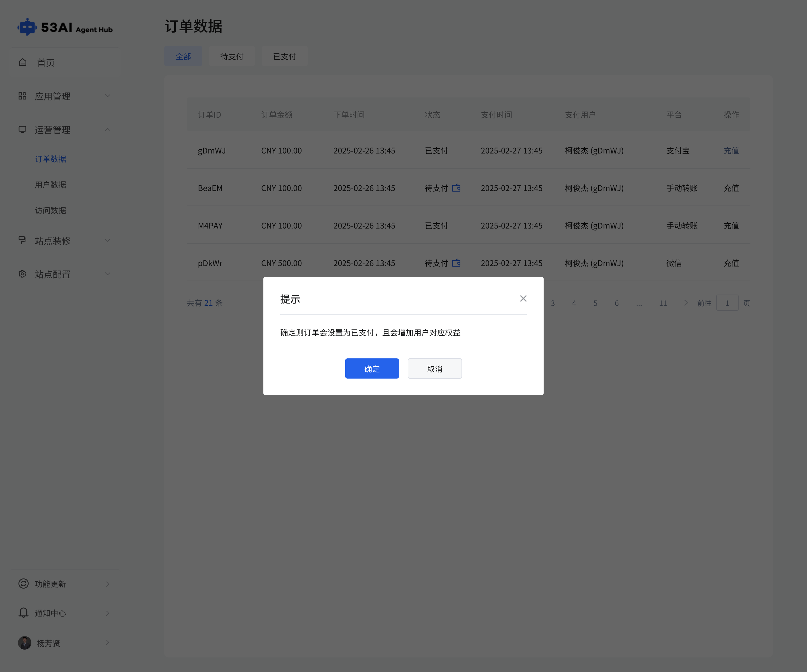Viewport: 807px width, 672px height.
Task: Open 用户数据 in the sidebar
Action: click(51, 185)
